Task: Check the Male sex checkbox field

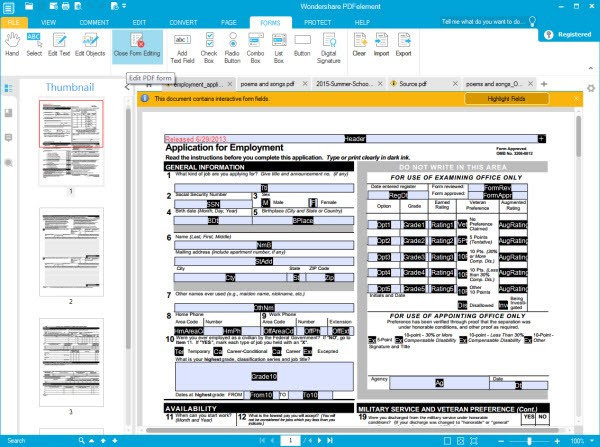Action: pos(266,202)
